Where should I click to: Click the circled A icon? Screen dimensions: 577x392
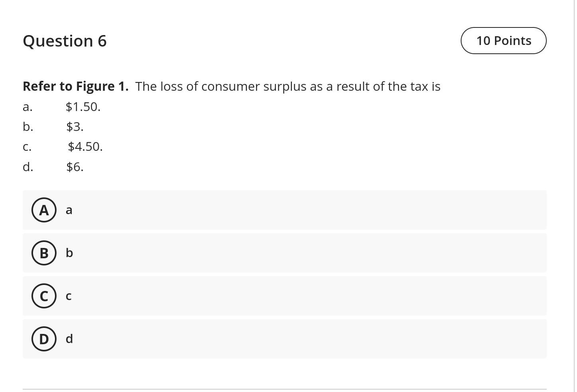click(44, 210)
